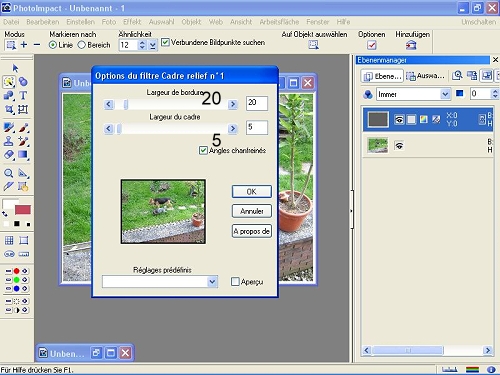500x375 pixels.
Task: Open the Immer blend mode dropdown
Action: click(x=445, y=94)
